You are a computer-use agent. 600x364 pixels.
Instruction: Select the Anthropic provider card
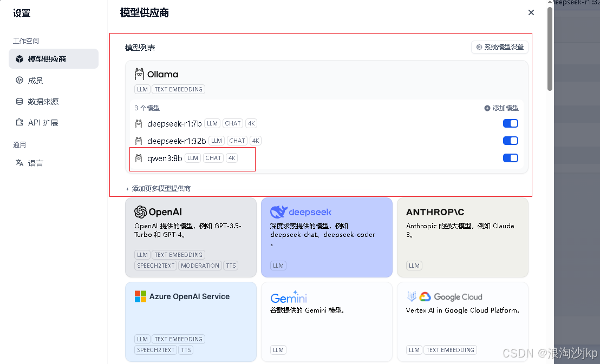point(462,237)
